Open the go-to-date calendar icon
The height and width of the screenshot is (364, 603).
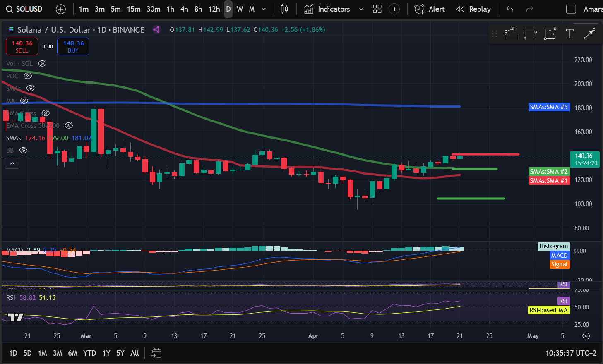tap(156, 353)
